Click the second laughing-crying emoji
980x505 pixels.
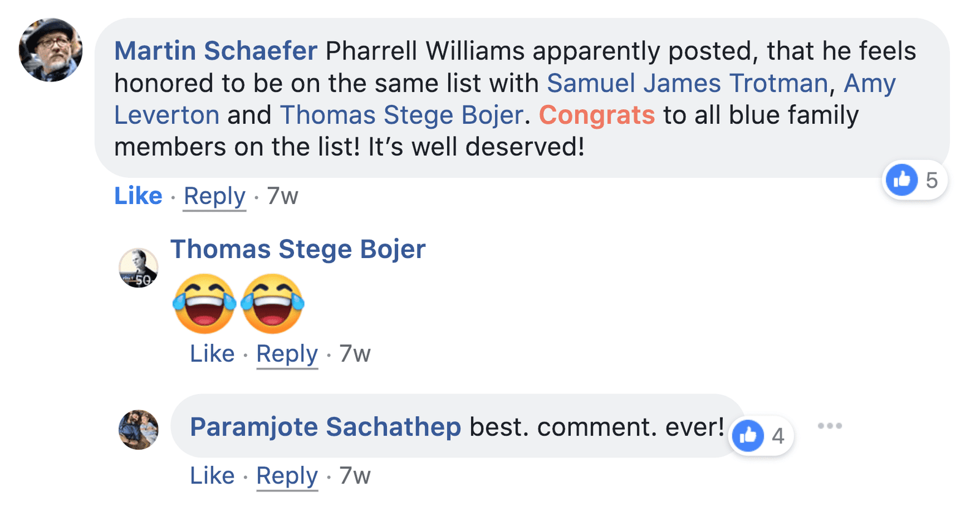(273, 303)
